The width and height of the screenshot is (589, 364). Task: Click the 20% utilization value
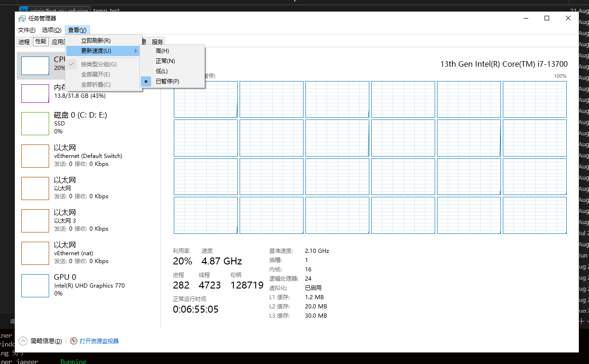point(183,261)
